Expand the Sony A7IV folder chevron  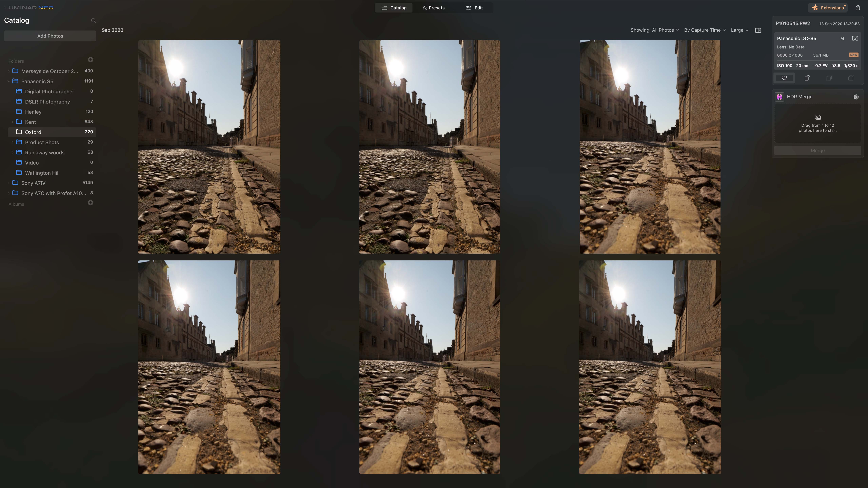pos(9,183)
